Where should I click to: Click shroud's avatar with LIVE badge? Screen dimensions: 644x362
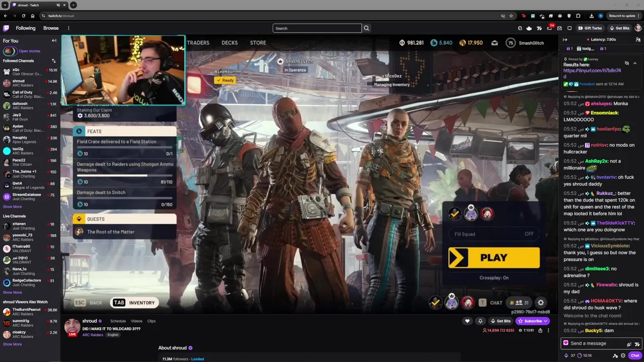pyautogui.click(x=72, y=327)
